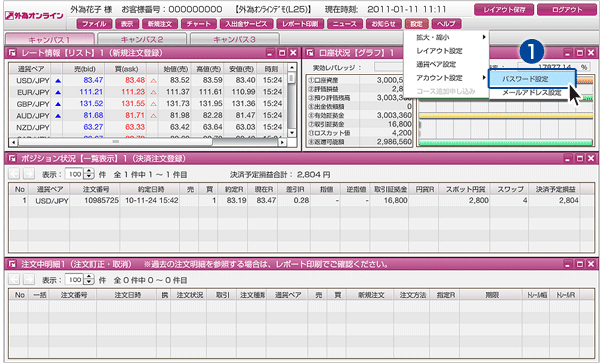Click red triangle in AUD/JPY row
The height and width of the screenshot is (363, 600).
point(153,116)
